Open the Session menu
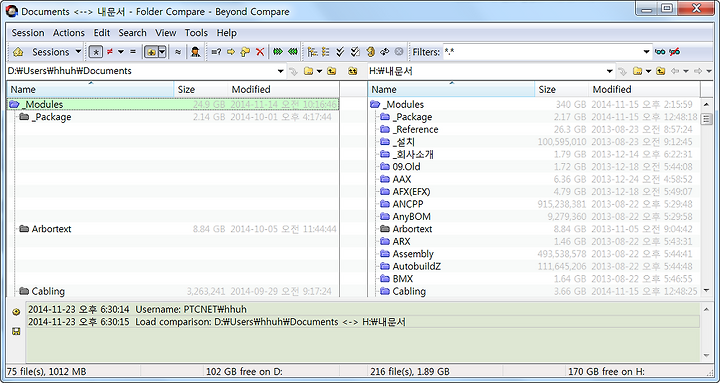The image size is (720, 383). (x=28, y=33)
